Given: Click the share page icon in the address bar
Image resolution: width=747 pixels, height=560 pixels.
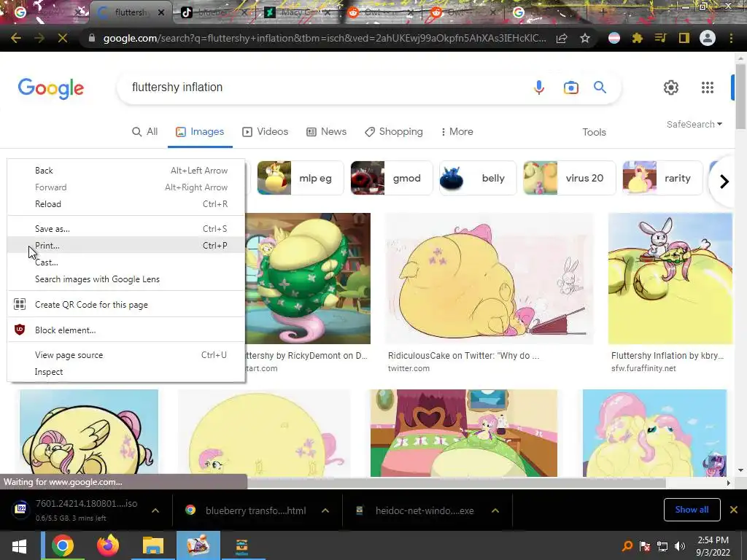Looking at the screenshot, I should click(562, 38).
